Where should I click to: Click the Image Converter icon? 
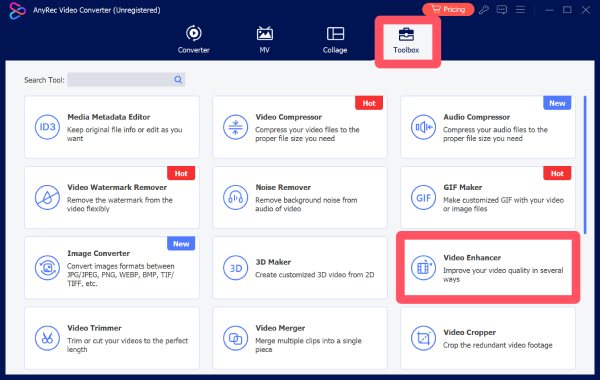point(47,268)
